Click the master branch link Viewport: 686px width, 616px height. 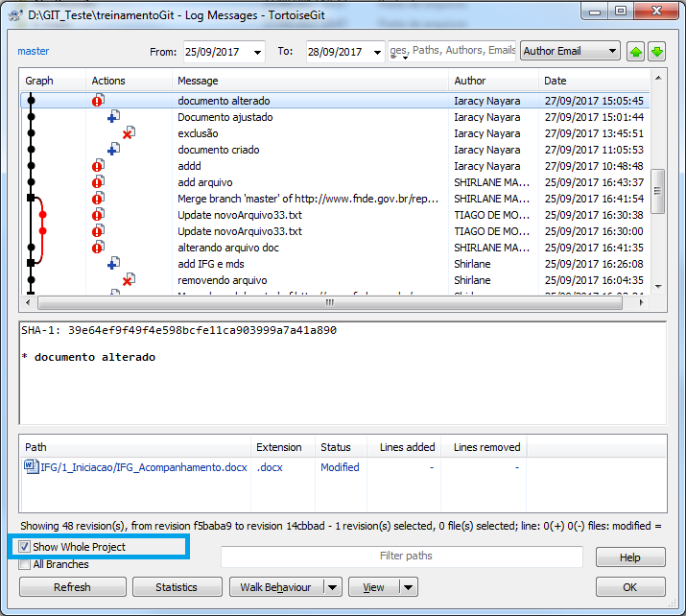pyautogui.click(x=33, y=51)
